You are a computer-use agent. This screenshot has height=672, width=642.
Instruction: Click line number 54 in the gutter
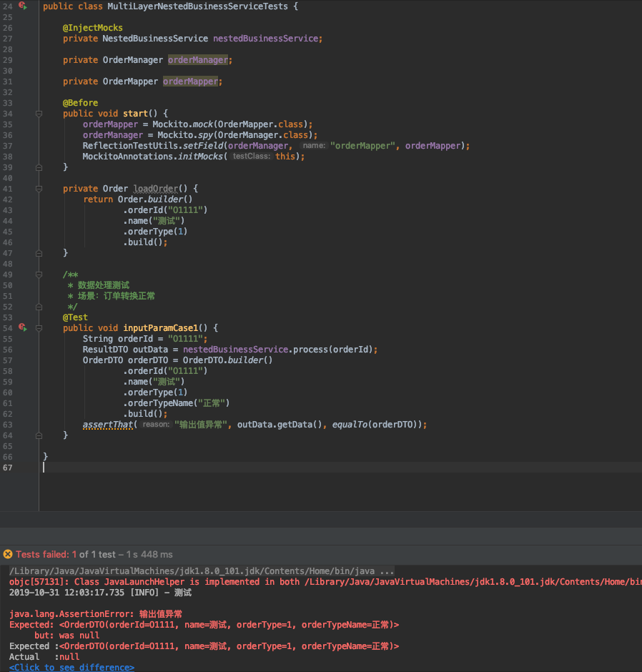point(8,328)
